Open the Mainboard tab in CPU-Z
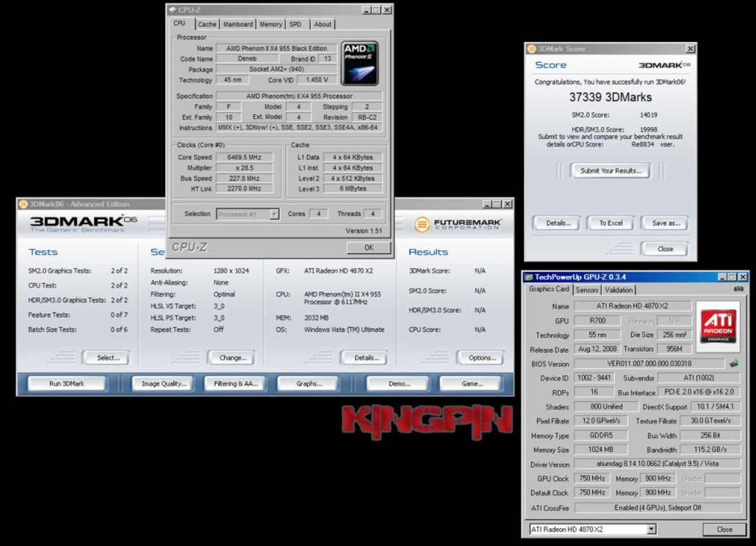756x546 pixels. coord(238,24)
